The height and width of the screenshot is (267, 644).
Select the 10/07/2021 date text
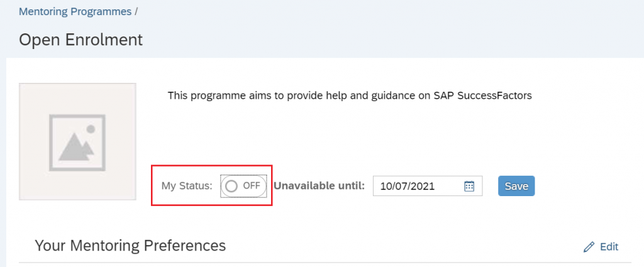coord(408,186)
